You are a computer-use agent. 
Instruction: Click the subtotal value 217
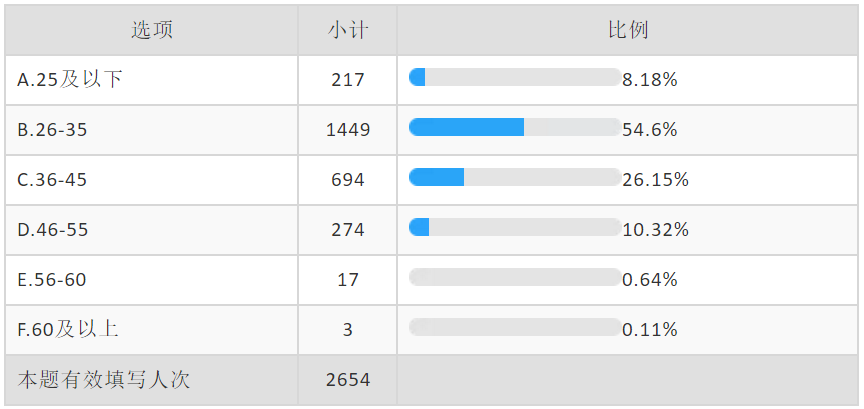click(x=348, y=80)
